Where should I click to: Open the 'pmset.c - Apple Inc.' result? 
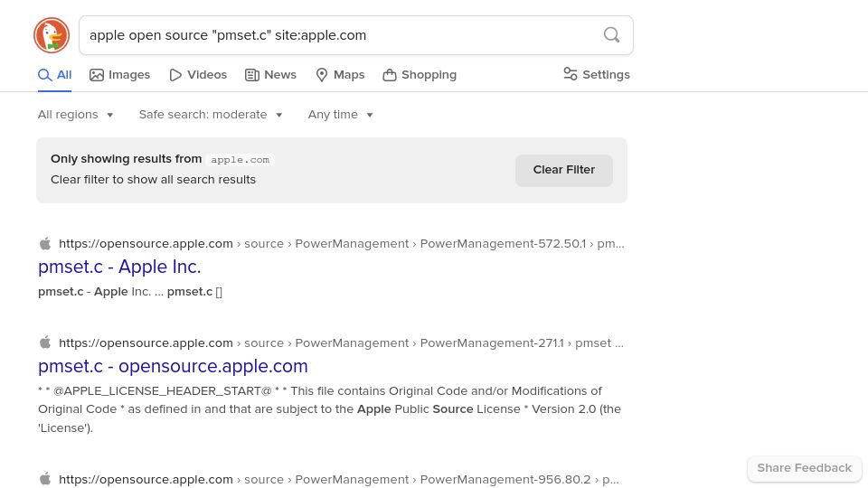(119, 267)
